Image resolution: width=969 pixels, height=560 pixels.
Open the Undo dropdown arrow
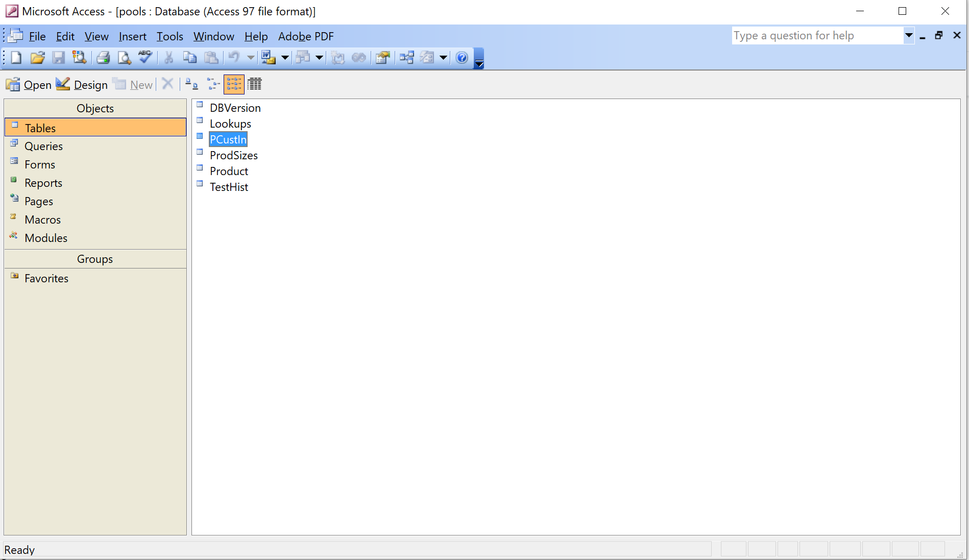click(x=251, y=58)
